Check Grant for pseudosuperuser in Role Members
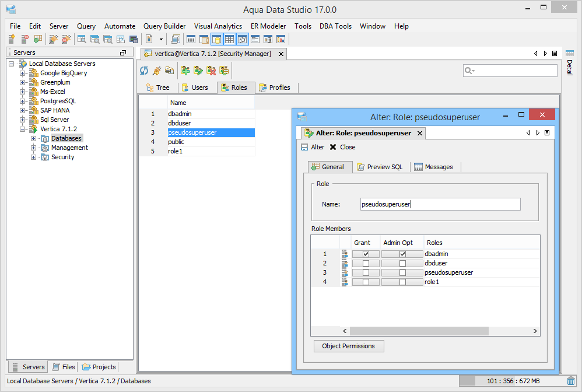Image resolution: width=582 pixels, height=392 pixels. 366,272
